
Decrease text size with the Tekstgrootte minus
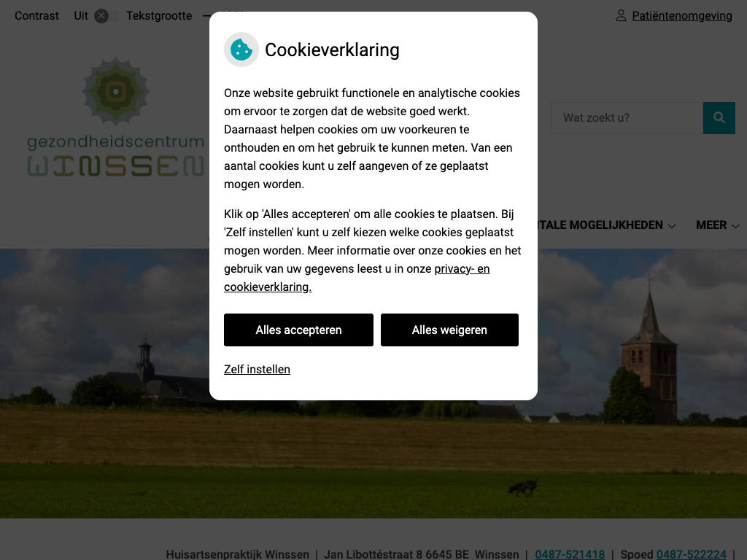(206, 16)
